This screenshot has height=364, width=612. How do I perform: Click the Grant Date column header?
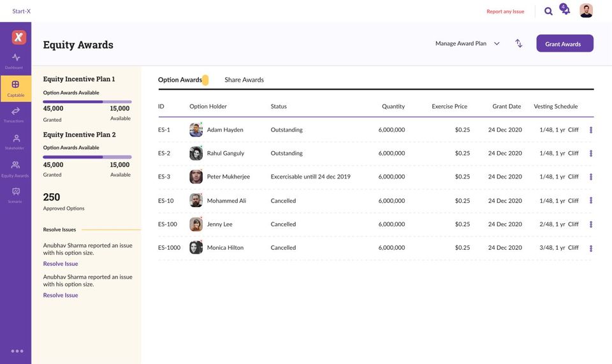pyautogui.click(x=507, y=106)
